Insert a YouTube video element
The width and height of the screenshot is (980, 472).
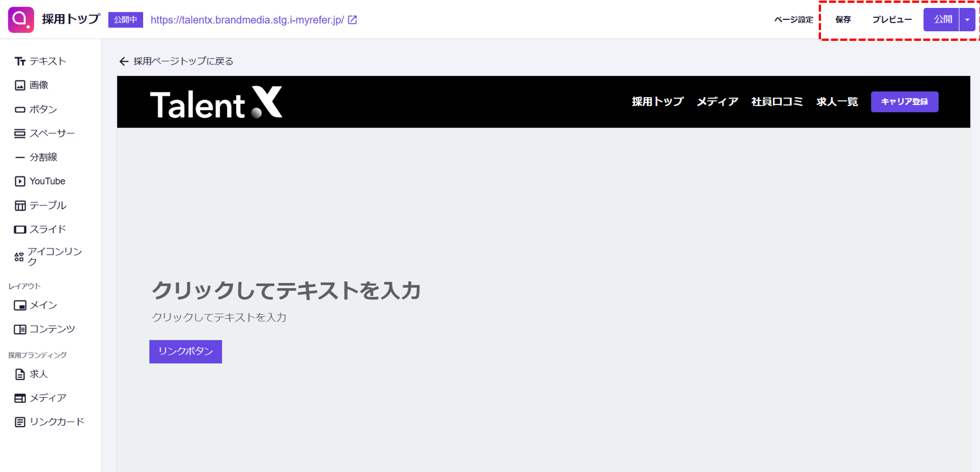click(20, 182)
